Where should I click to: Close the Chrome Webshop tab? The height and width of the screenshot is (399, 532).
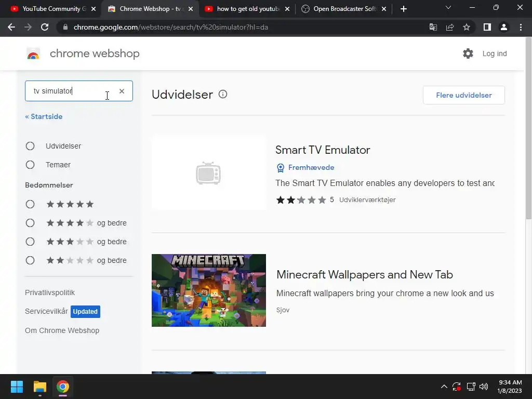coord(191,9)
